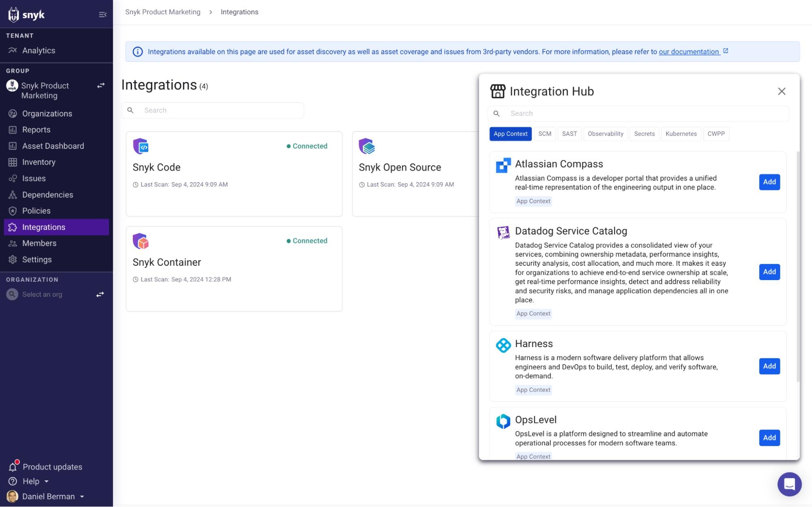Select the App Context filter tab

coord(511,134)
